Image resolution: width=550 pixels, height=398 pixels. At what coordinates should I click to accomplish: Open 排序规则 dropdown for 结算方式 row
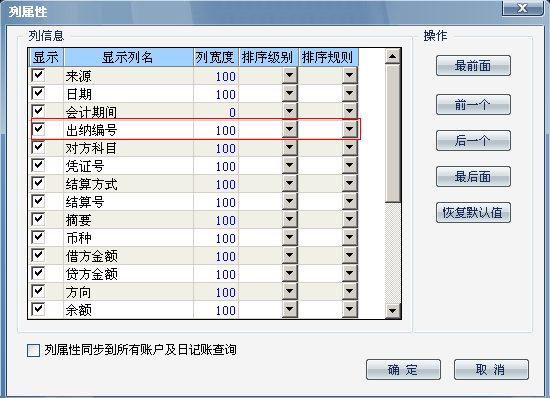click(350, 183)
